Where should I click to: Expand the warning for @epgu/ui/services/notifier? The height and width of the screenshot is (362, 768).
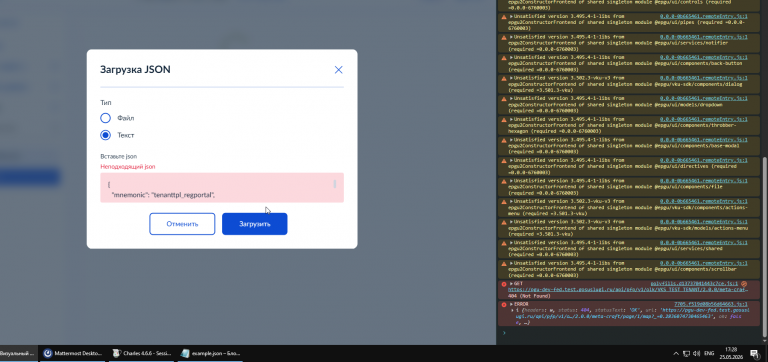click(511, 37)
